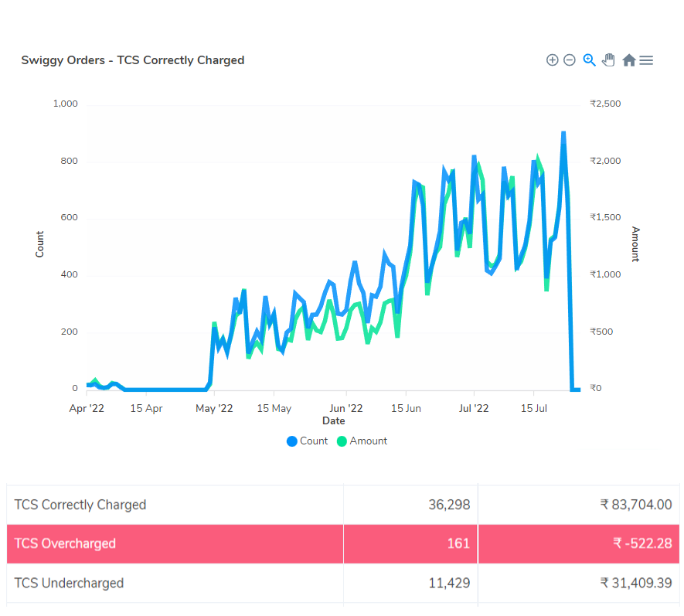
Task: Click the 600 count axis label
Action: click(x=70, y=217)
